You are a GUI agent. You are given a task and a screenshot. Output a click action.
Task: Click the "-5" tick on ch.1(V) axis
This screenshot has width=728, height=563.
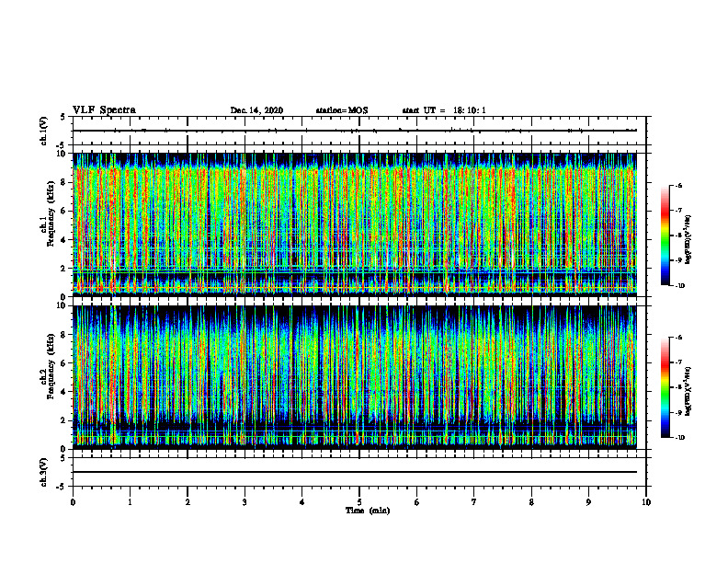(62, 145)
